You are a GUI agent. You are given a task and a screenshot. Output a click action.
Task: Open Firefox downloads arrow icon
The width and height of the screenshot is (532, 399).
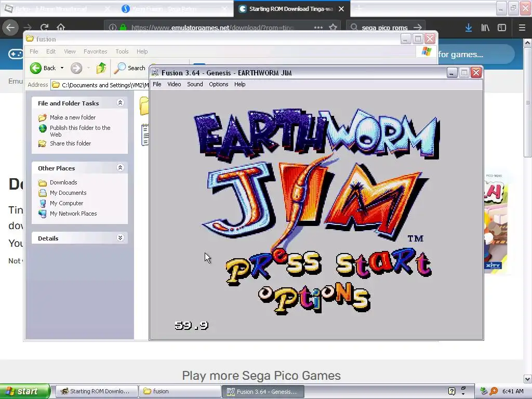pos(469,28)
